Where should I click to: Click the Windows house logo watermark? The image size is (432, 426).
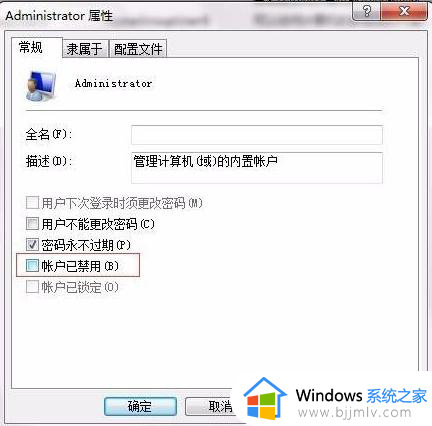265,398
